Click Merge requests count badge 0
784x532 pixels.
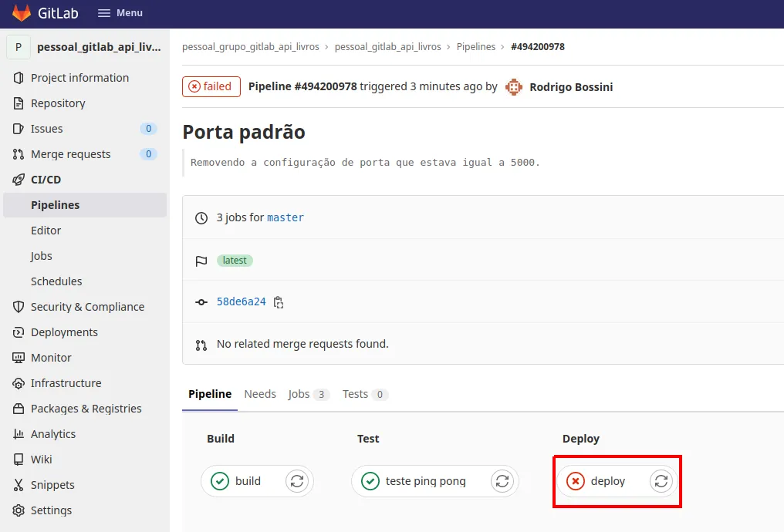click(148, 154)
